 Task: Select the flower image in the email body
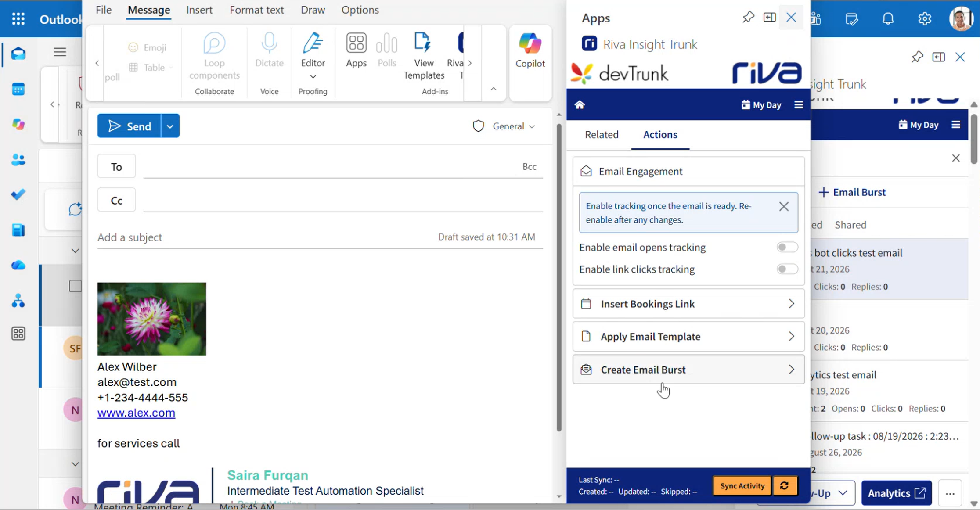(x=151, y=319)
